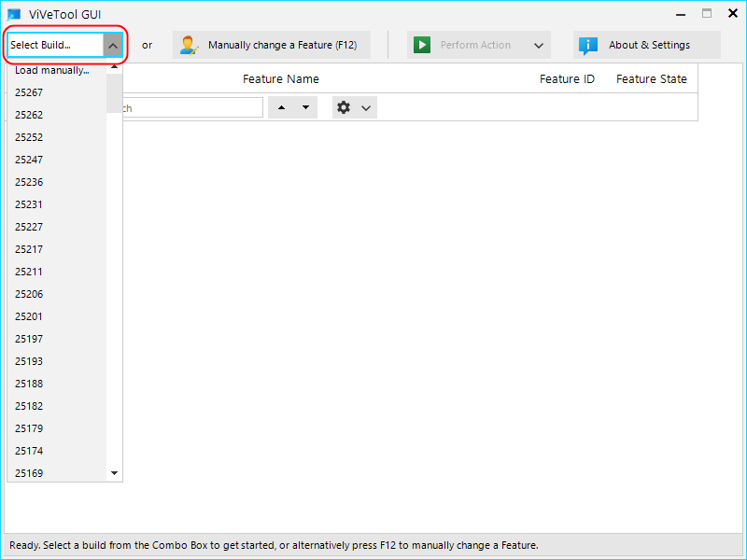This screenshot has height=560, width=747.
Task: Go to previous search result arrow
Action: [282, 107]
